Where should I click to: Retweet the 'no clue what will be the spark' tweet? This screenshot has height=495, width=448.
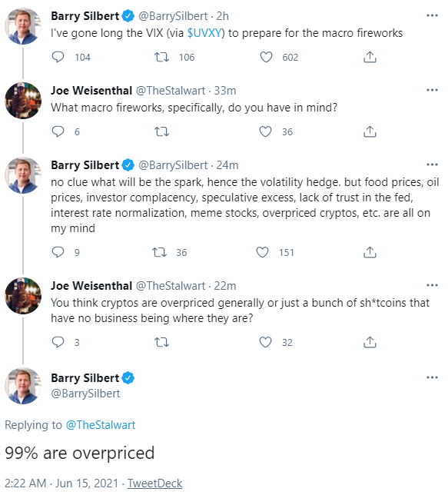(159, 253)
